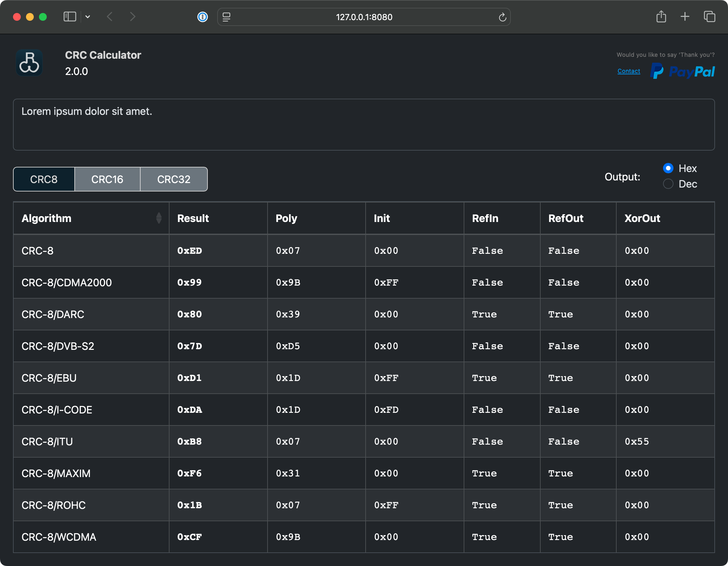Viewport: 728px width, 566px height.
Task: Click the CRC-8/MAXIM result 0xF6
Action: [x=189, y=474]
